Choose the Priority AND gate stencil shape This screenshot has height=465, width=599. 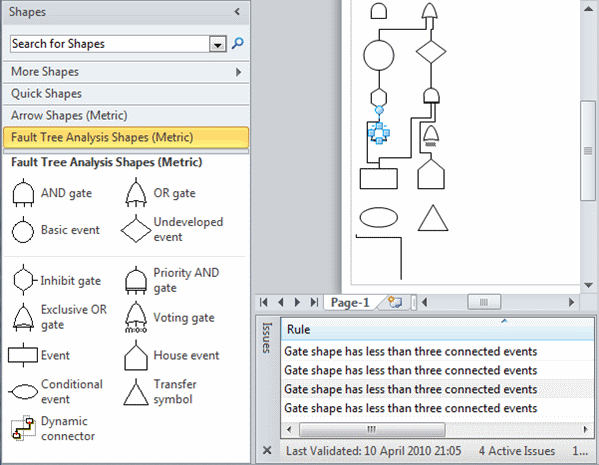click(x=136, y=280)
